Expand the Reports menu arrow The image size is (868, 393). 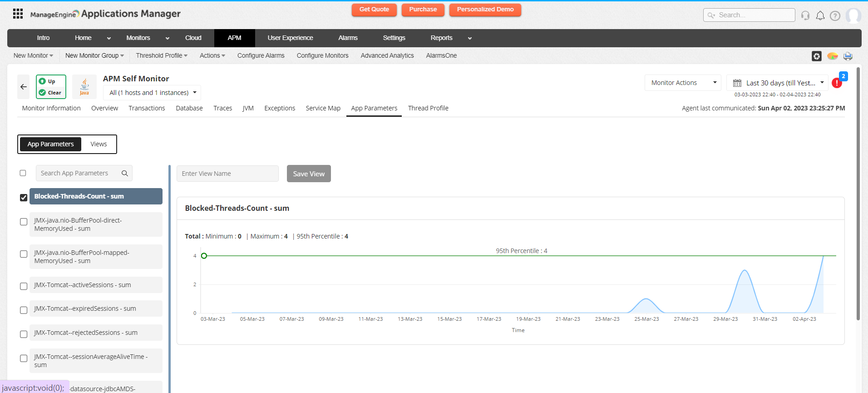coord(470,39)
